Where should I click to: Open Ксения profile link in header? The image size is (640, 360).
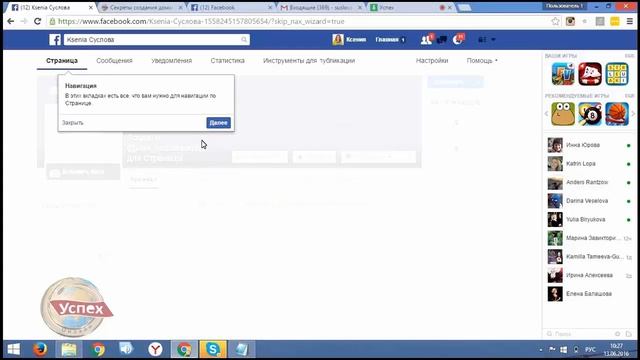click(349, 40)
